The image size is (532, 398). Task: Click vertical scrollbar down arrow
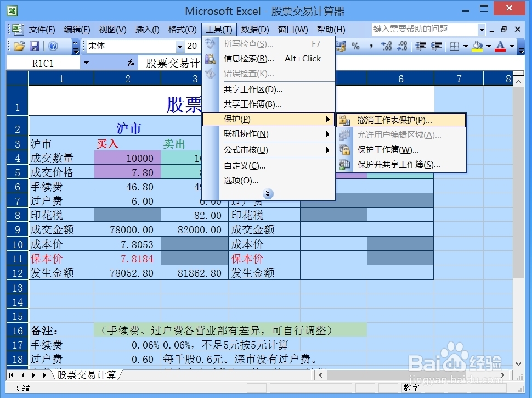pos(518,364)
